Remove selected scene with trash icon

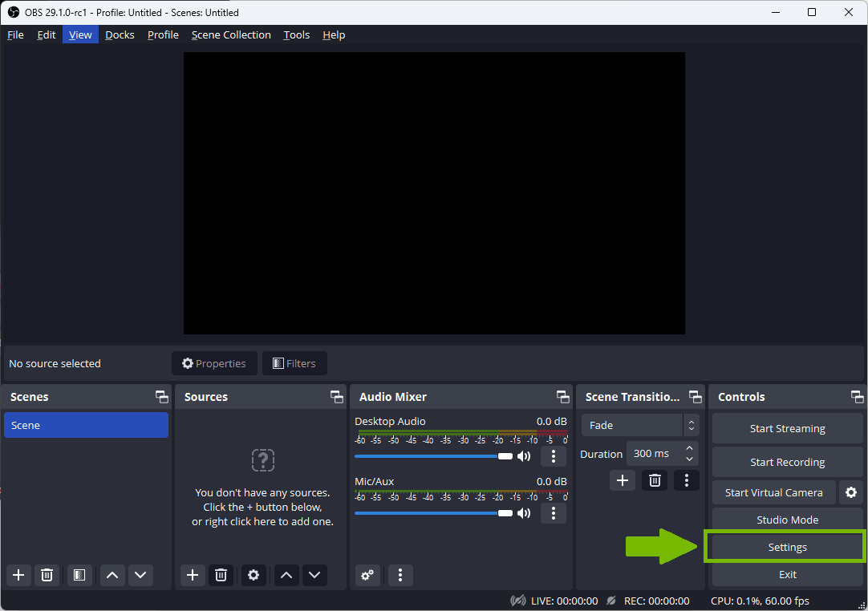point(47,575)
